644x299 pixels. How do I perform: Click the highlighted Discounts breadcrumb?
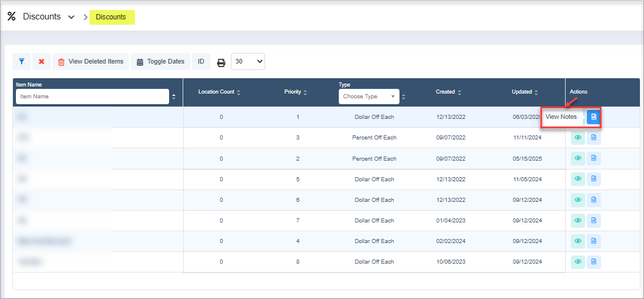pos(111,17)
